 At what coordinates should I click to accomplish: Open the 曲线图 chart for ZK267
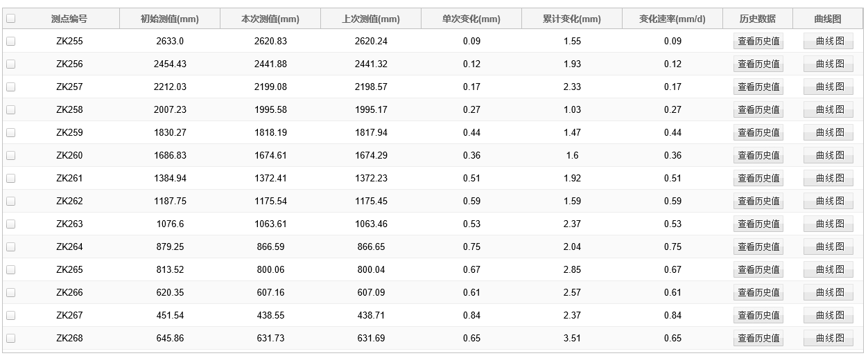(828, 316)
